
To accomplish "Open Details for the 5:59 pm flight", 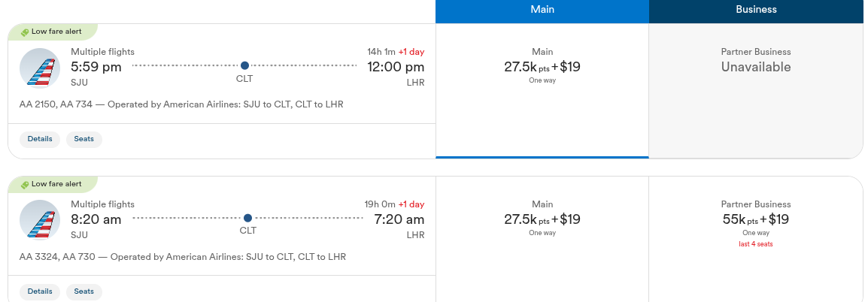I will pyautogui.click(x=40, y=139).
